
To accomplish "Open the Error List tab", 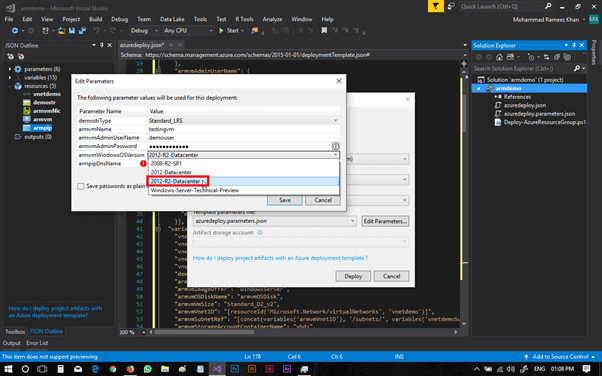I will click(x=37, y=343).
